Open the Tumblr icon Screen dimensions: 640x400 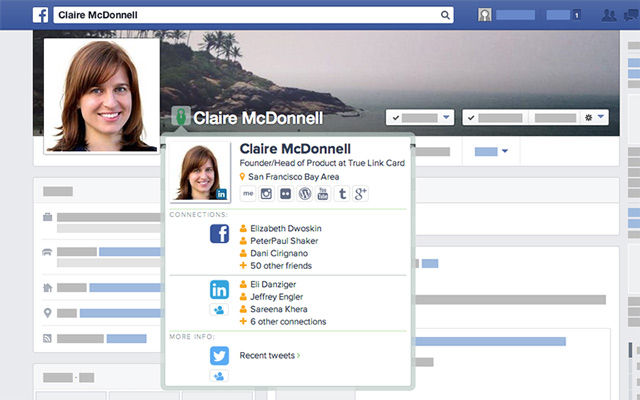click(x=342, y=193)
